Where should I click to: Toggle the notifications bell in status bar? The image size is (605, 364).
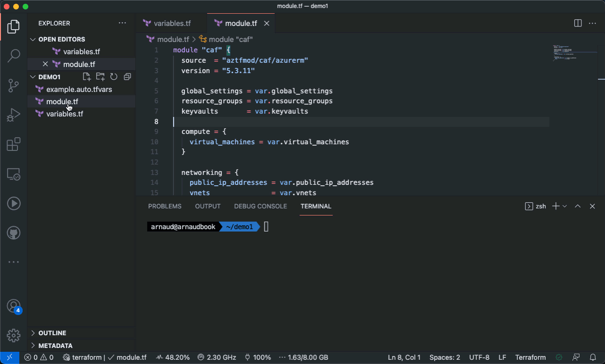[593, 357]
